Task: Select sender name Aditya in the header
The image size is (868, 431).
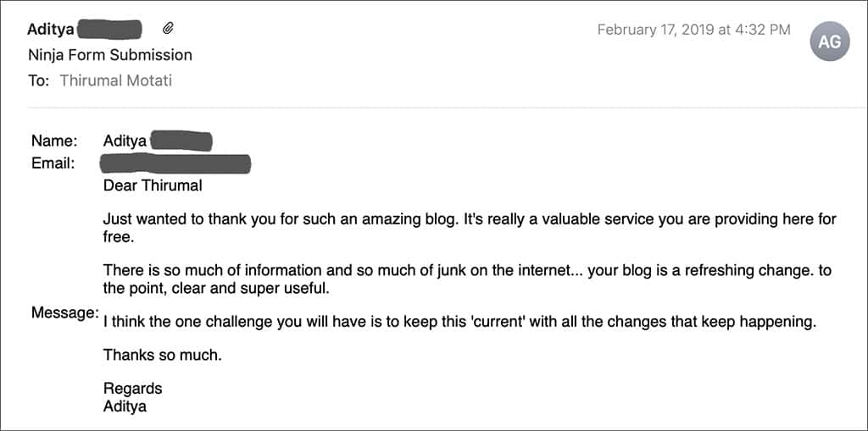Action: [x=50, y=30]
